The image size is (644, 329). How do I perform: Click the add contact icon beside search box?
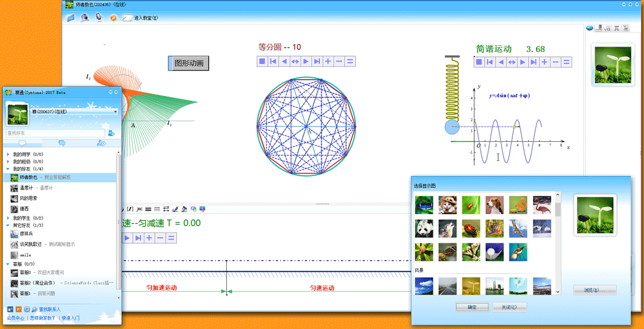pyautogui.click(x=111, y=133)
